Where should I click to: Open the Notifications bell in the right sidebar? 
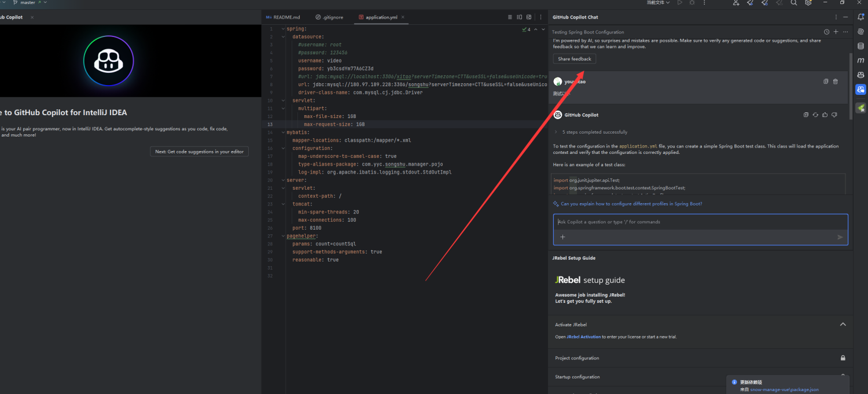860,17
